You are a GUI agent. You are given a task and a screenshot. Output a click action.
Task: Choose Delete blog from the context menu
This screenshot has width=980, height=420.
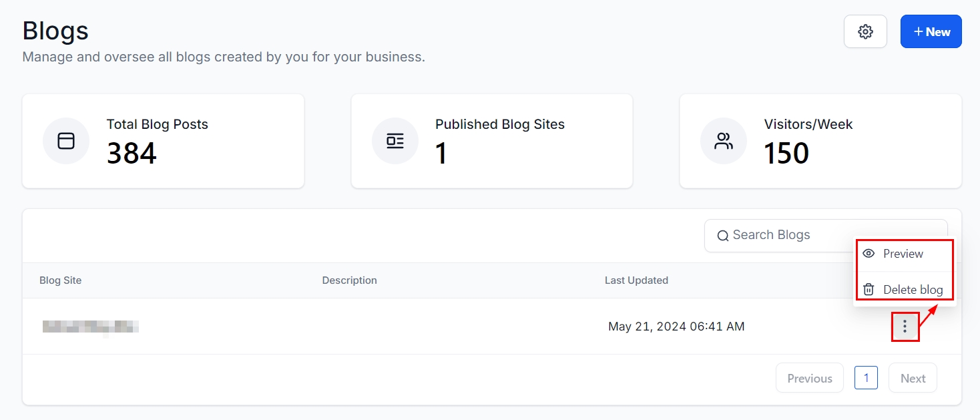[x=912, y=289]
